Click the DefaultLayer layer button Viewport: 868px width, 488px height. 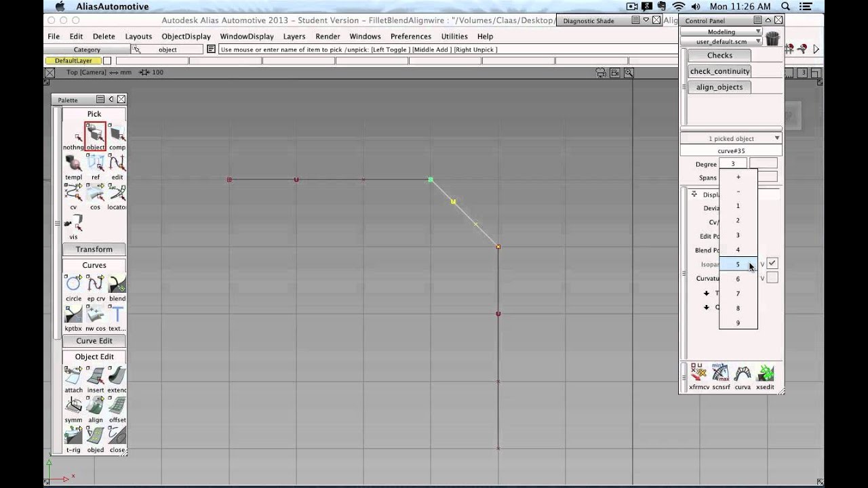click(73, 61)
